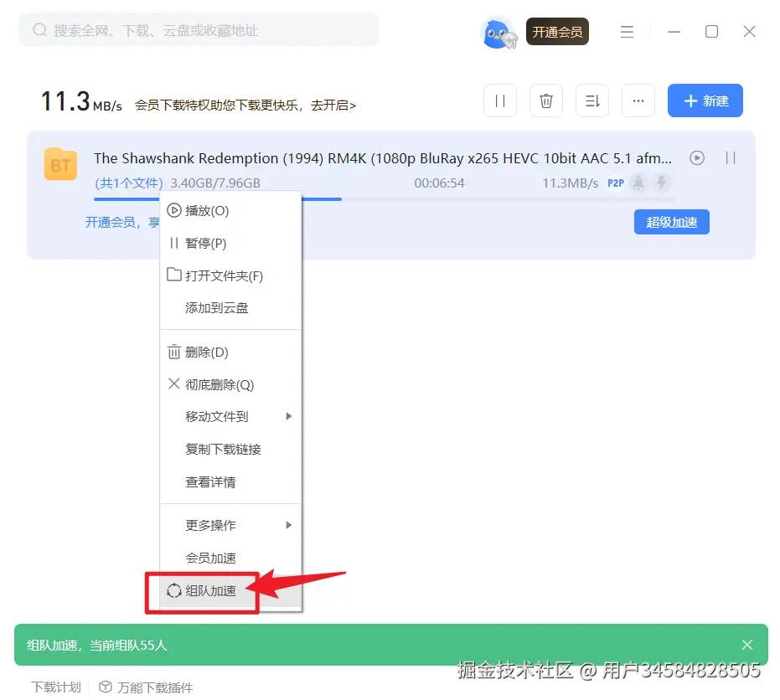Click the P2P acceleration badge
The width and height of the screenshot is (780, 700).
[x=615, y=183]
